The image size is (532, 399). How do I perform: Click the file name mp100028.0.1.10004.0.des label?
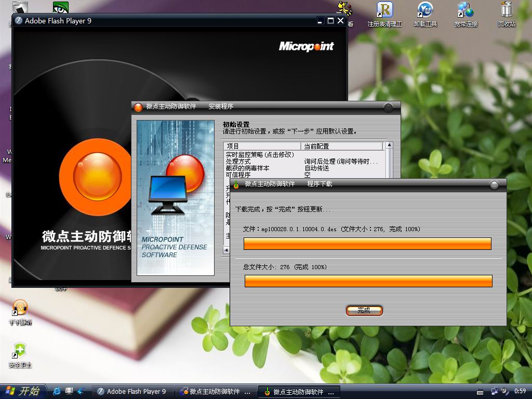coord(299,229)
